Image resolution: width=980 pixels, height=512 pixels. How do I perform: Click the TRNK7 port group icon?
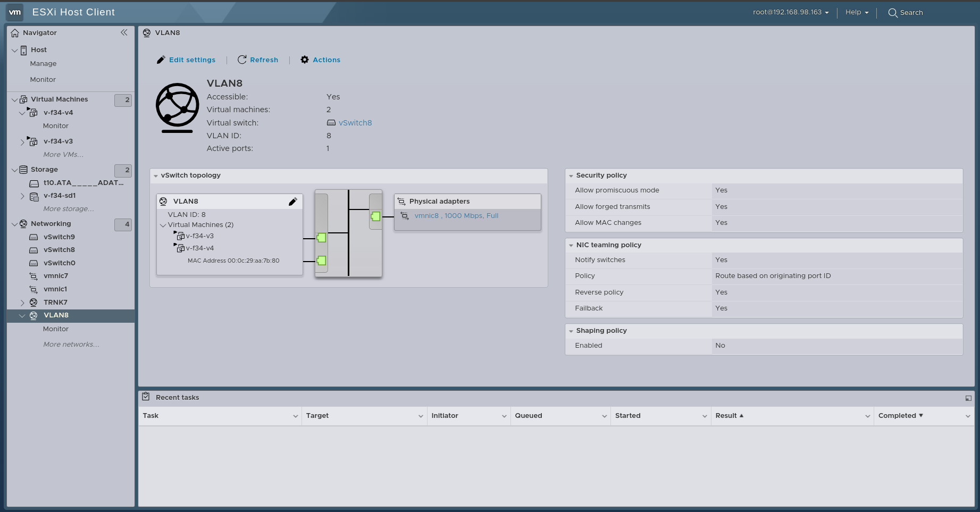(33, 303)
